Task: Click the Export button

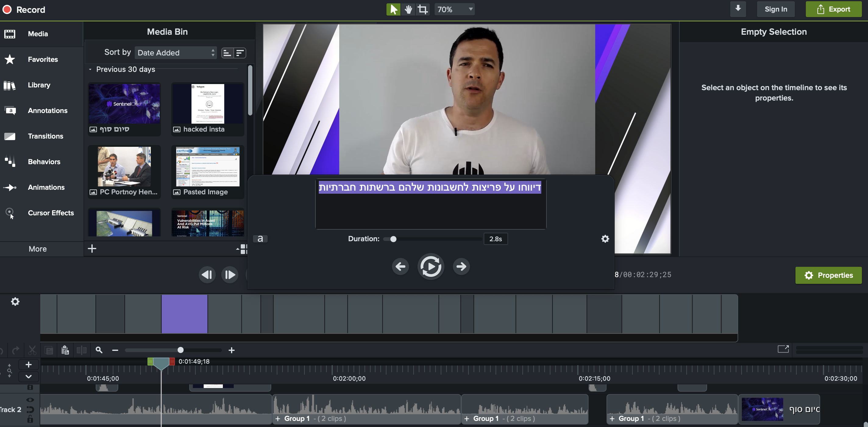Action: click(x=833, y=9)
